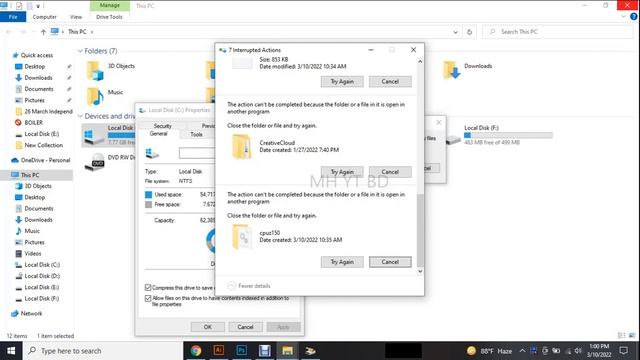Click the drive label field in Properties
Screen dimensions: 640x360
click(x=197, y=153)
